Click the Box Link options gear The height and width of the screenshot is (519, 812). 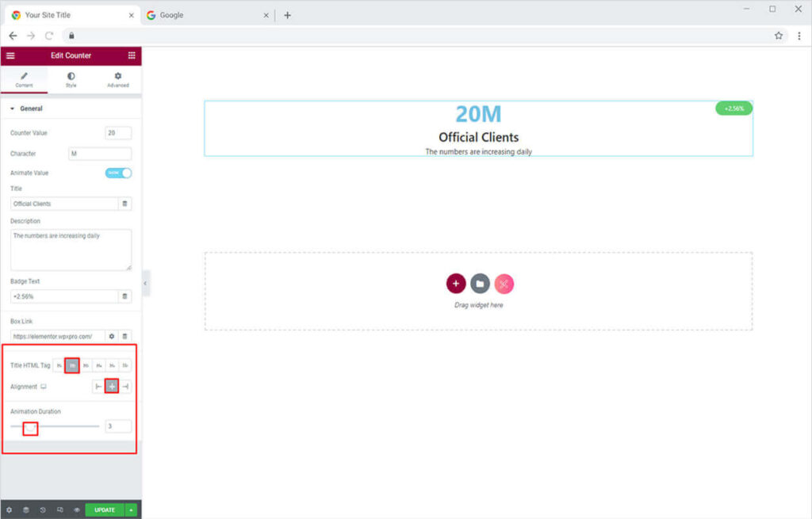[112, 337]
